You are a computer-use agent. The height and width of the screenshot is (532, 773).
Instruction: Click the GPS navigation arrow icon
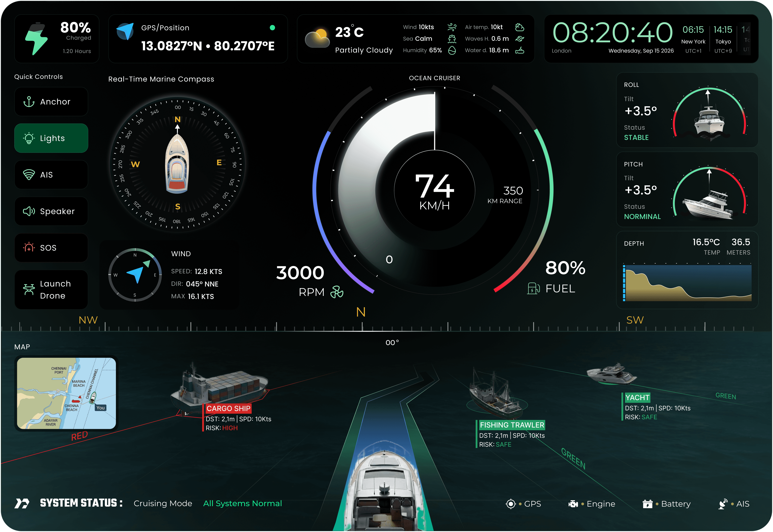coord(125,31)
